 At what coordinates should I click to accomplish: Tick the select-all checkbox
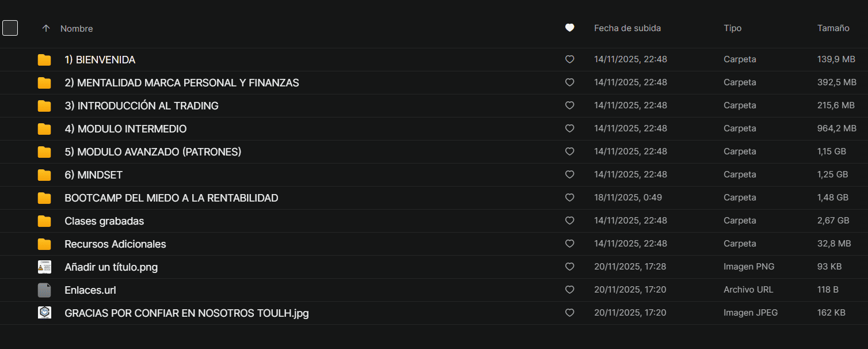(10, 28)
